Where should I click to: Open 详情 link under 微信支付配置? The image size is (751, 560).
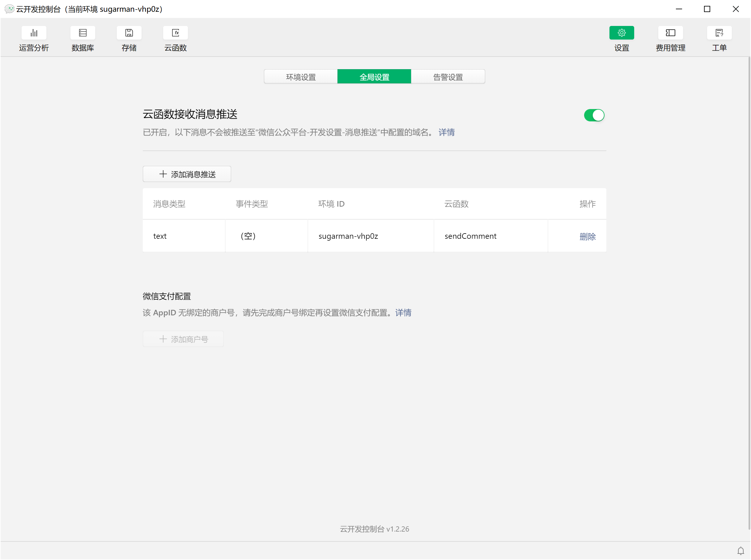[x=403, y=313]
